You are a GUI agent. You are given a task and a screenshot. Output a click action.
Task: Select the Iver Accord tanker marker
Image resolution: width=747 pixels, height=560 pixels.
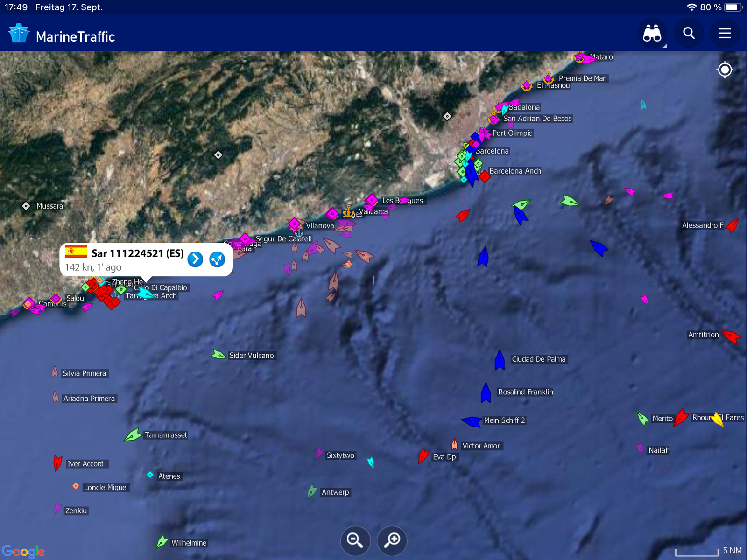tap(57, 463)
